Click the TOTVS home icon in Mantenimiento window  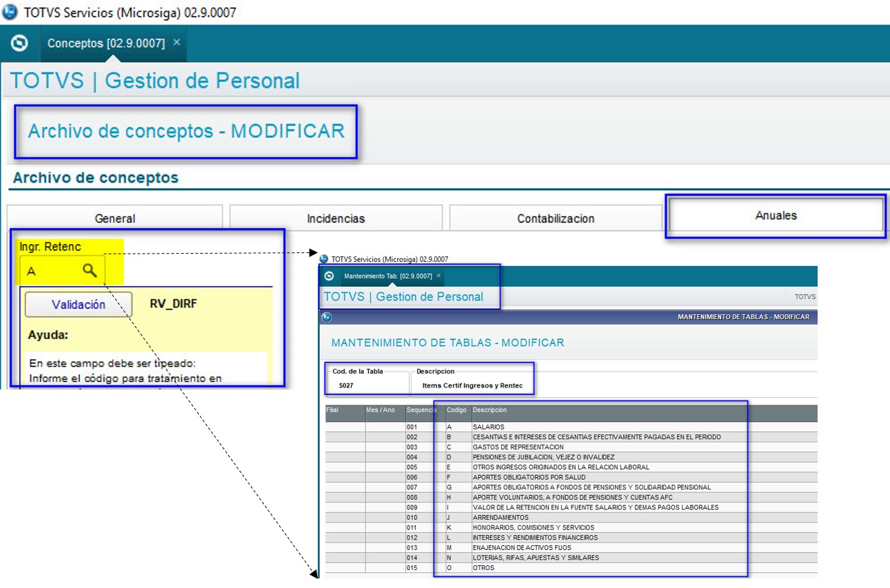pos(330,276)
